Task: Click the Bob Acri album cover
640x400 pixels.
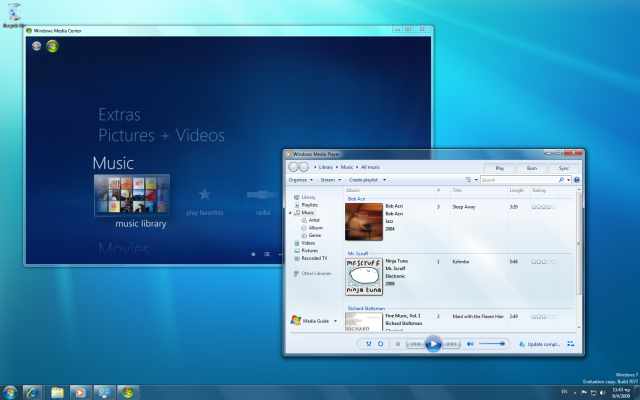Action: pyautogui.click(x=364, y=222)
